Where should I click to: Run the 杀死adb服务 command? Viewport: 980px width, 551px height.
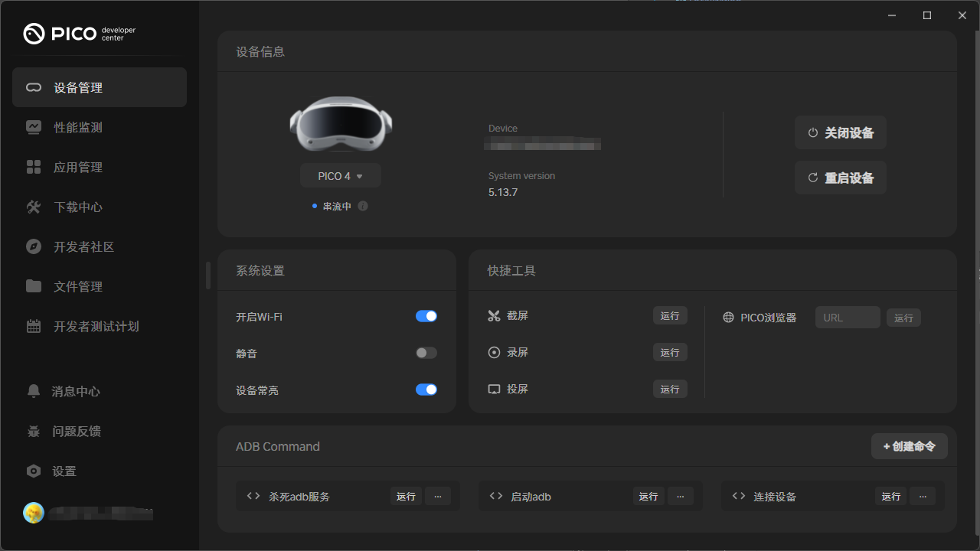point(406,497)
